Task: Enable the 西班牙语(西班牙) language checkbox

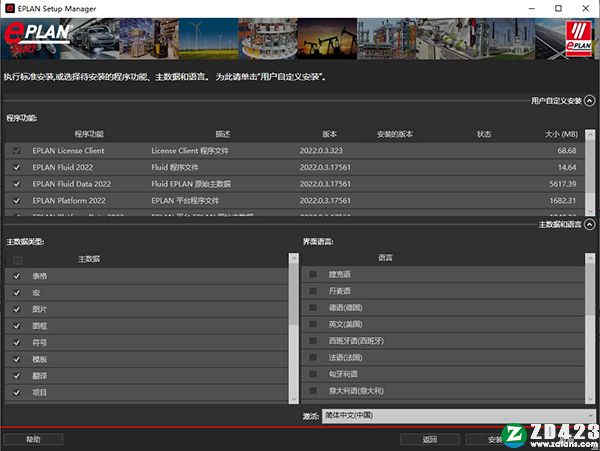Action: [313, 341]
